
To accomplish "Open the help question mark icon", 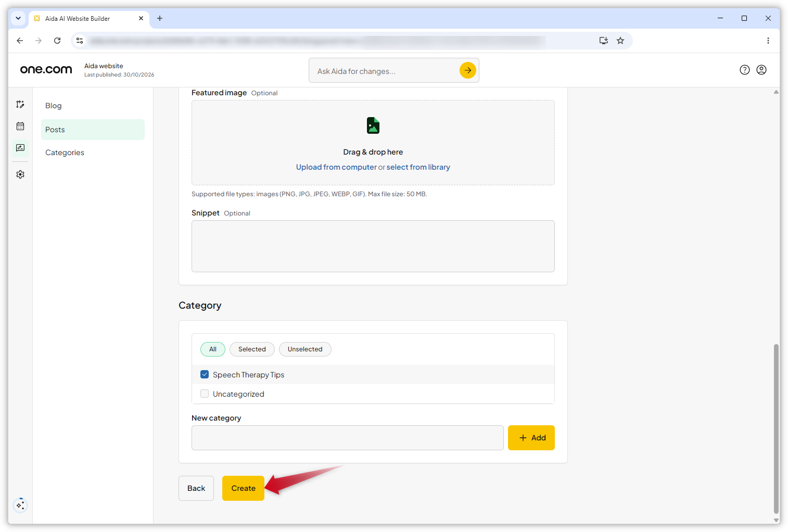I will click(745, 70).
